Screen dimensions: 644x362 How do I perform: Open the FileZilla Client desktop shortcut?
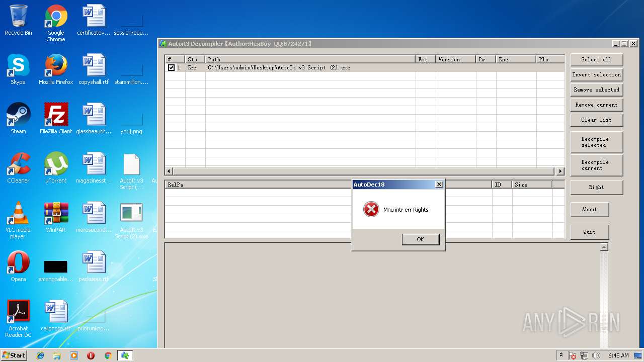pos(56,119)
